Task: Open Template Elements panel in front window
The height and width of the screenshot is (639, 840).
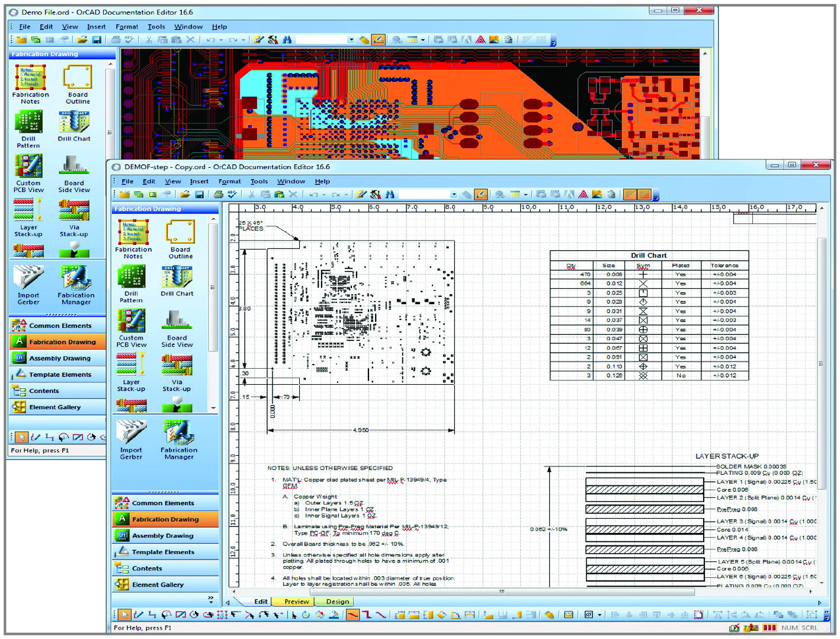Action: pos(165,552)
